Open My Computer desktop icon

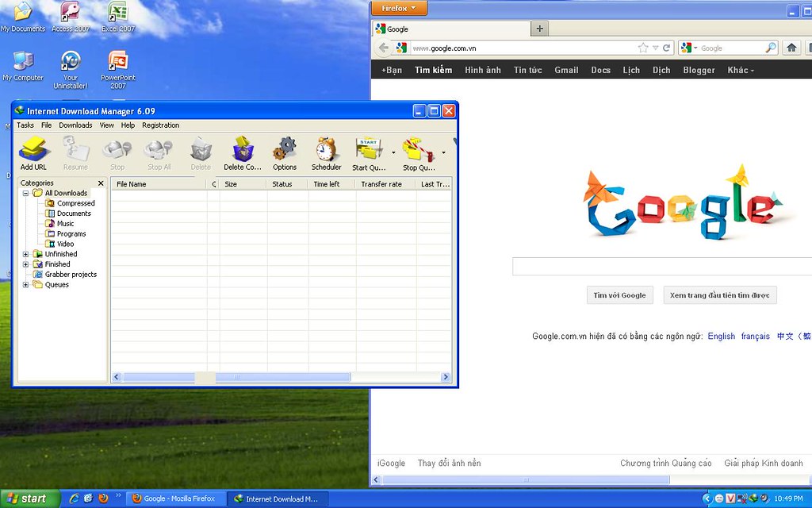click(x=23, y=67)
